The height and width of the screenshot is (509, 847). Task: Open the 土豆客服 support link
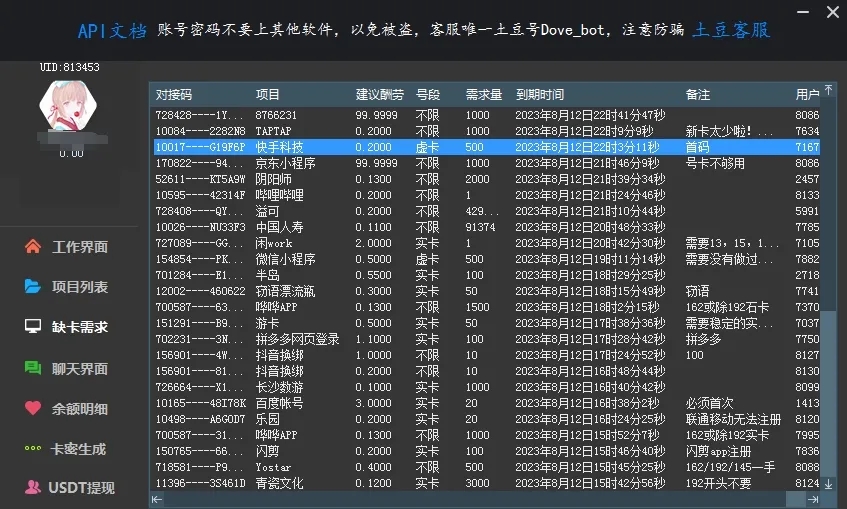point(732,30)
